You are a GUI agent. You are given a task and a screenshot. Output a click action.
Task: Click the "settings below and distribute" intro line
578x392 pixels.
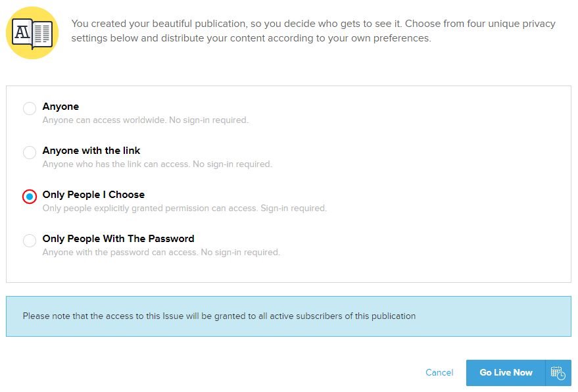pos(251,38)
